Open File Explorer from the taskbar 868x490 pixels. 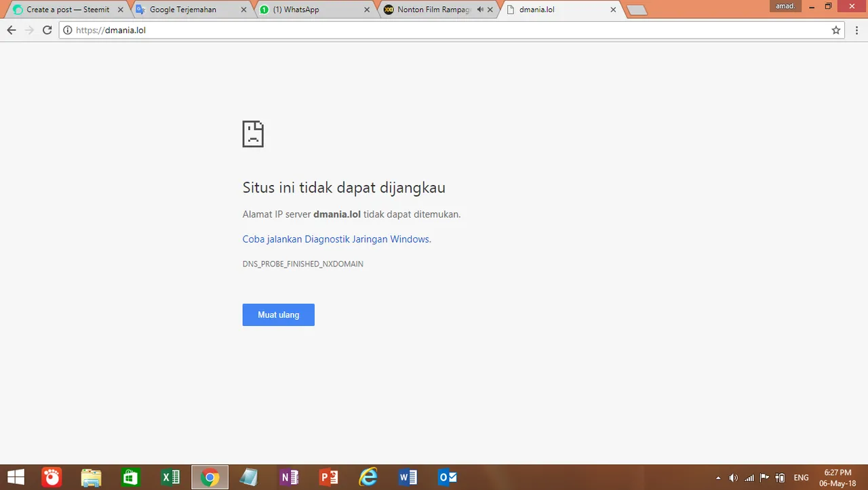coord(91,477)
